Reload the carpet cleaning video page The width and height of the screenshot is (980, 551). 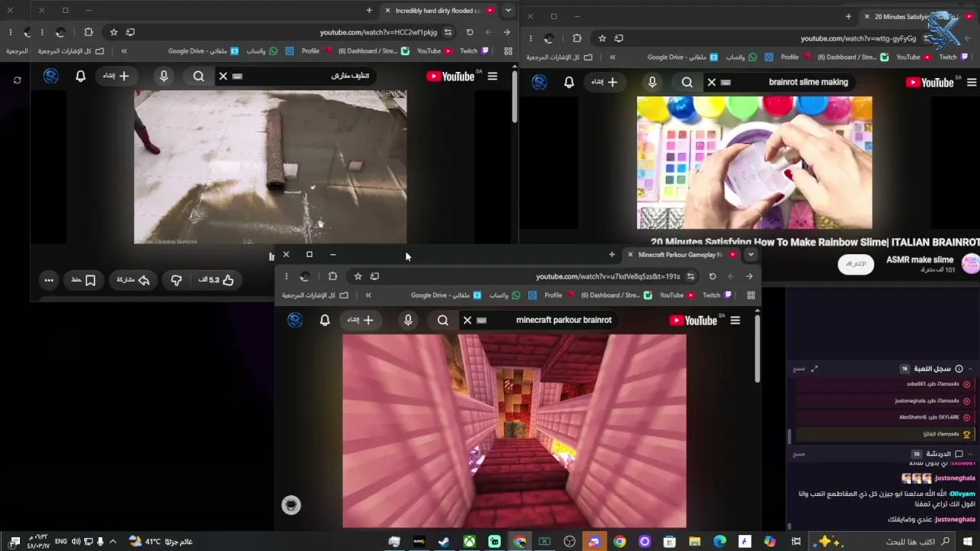469,32
